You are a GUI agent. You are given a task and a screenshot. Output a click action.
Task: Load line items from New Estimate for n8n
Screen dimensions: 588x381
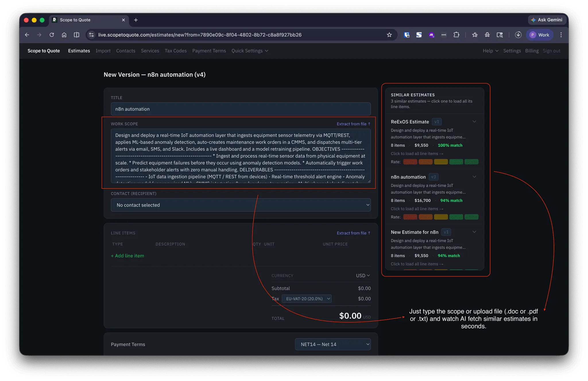click(x=417, y=264)
